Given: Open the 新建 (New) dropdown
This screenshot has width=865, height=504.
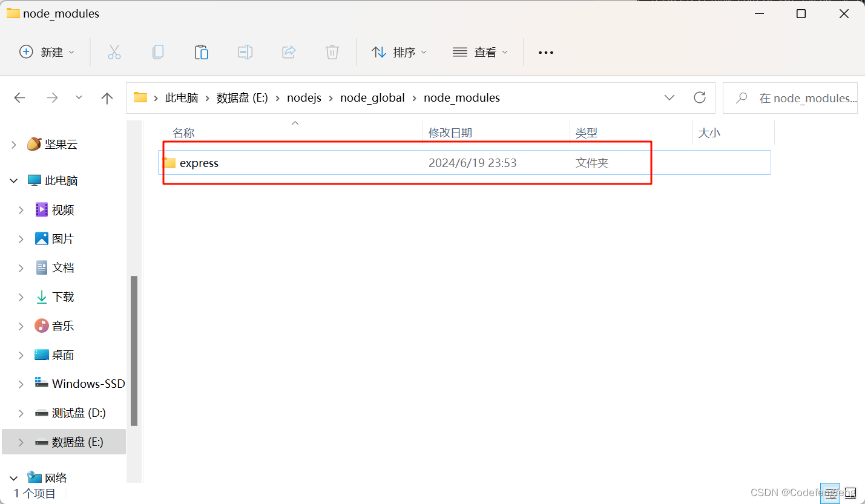Looking at the screenshot, I should (47, 52).
